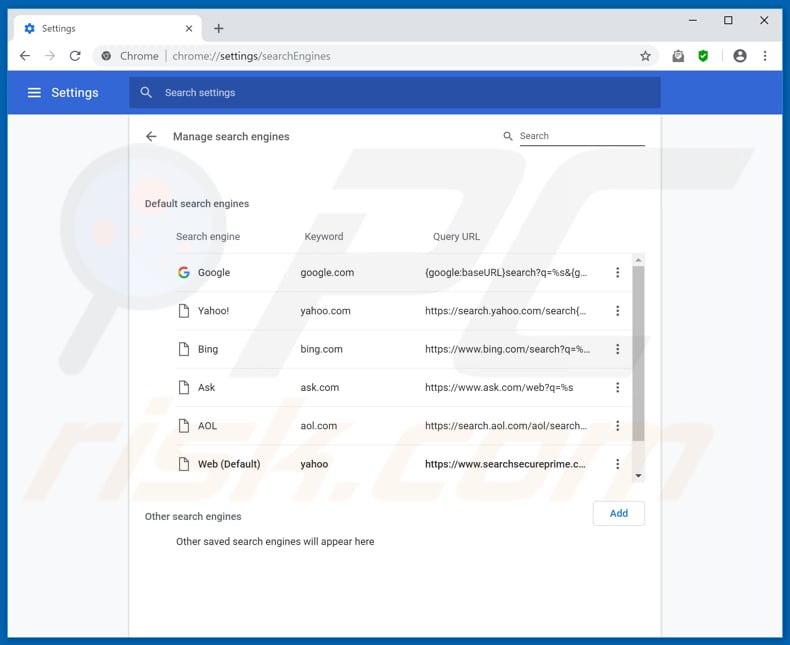This screenshot has height=645, width=790.
Task: Select the Google engine name
Action: coord(214,273)
